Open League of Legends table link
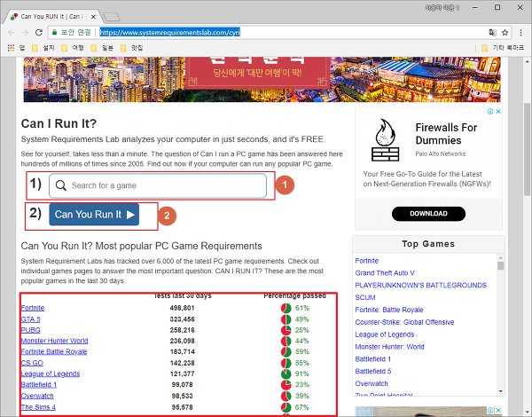532x417 pixels. coord(51,374)
